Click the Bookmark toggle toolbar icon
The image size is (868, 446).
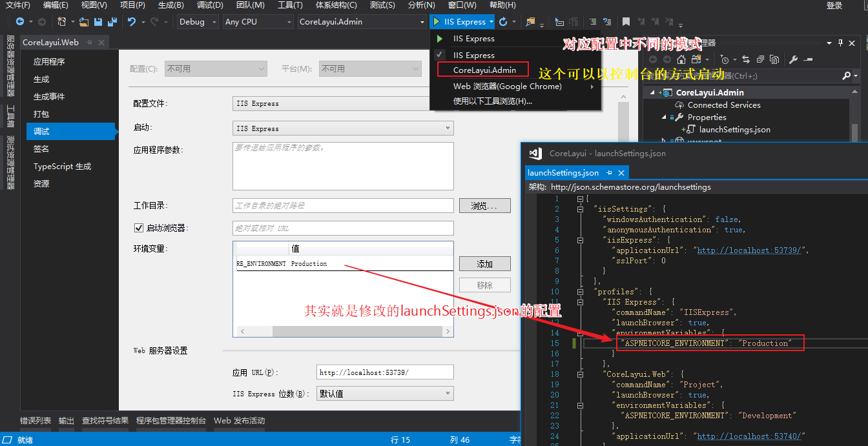point(625,22)
